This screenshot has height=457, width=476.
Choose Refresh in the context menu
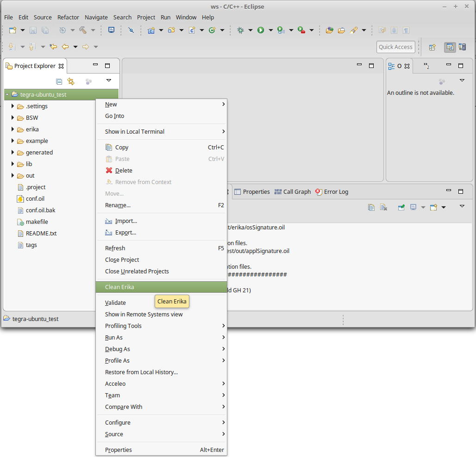point(161,248)
